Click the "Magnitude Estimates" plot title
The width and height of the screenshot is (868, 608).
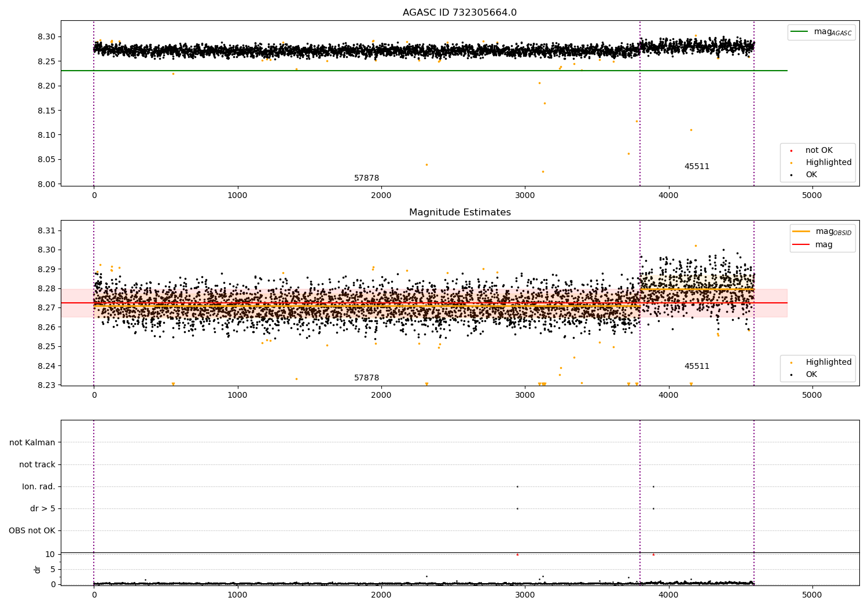pos(459,213)
